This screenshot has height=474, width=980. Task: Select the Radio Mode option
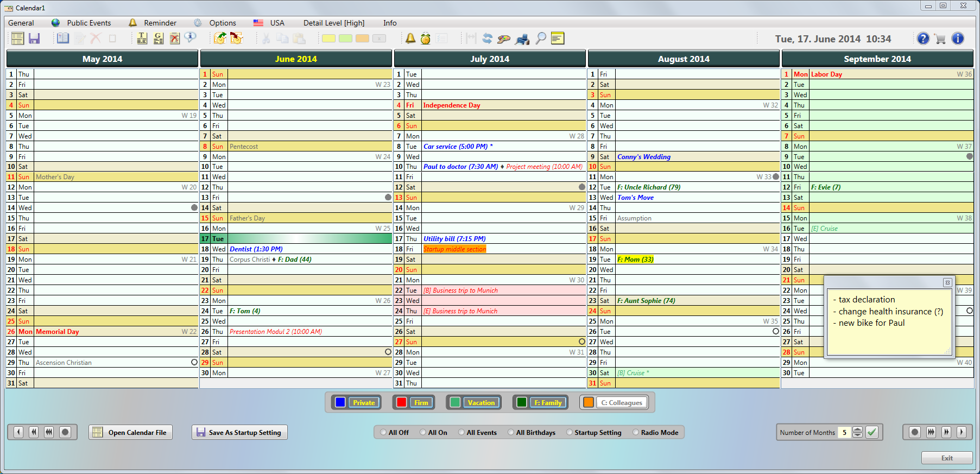(636, 433)
